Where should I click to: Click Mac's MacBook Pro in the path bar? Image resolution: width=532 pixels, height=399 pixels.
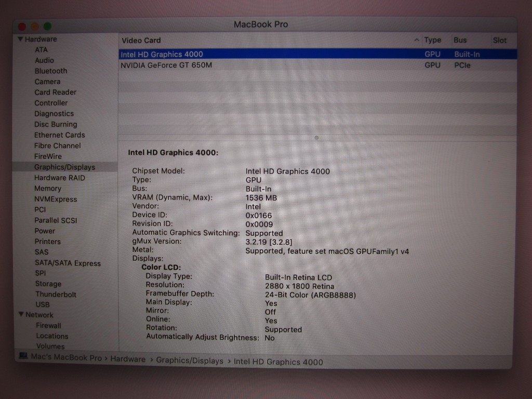point(66,357)
